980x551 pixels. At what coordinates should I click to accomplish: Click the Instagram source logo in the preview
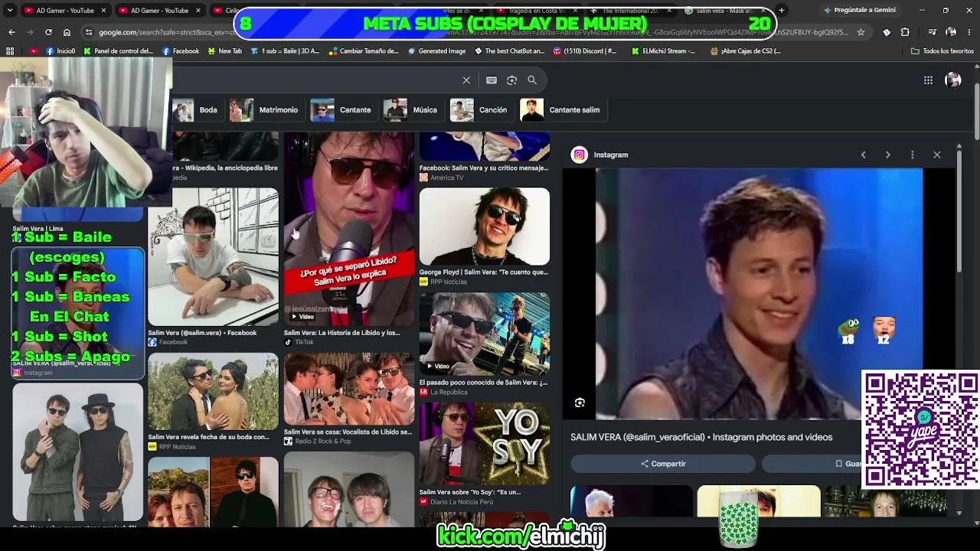point(580,155)
